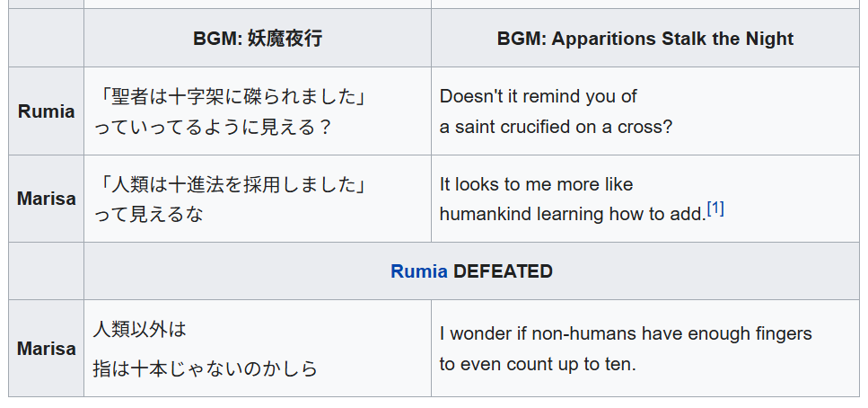This screenshot has width=868, height=408.
Task: Click the word DEFEATED in the banner row
Action: pos(503,271)
